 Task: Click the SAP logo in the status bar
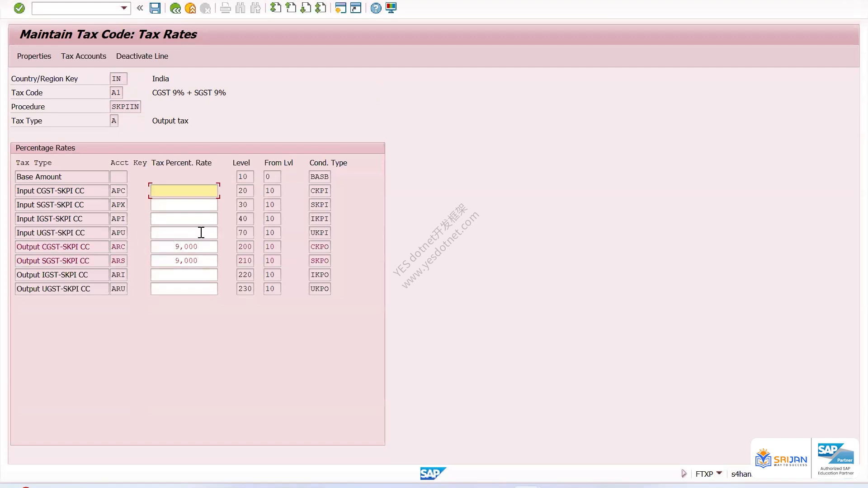(433, 474)
